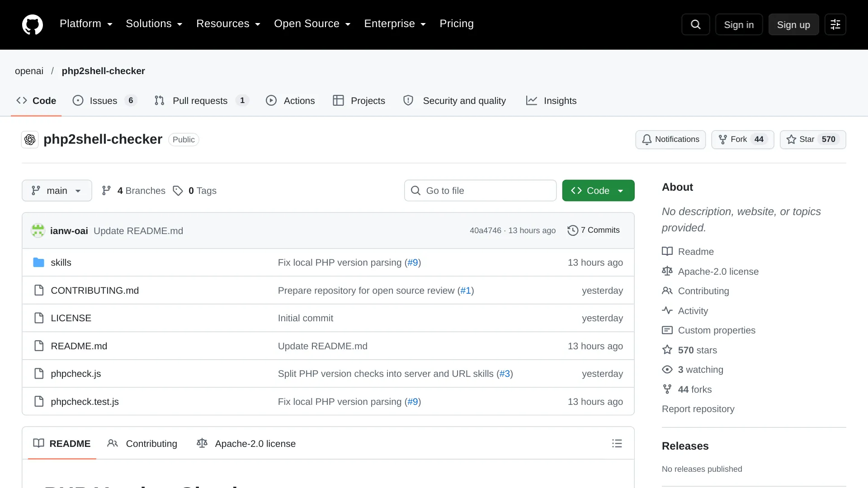Screen dimensions: 868x488
Task: Fork the repository
Action: tap(742, 140)
